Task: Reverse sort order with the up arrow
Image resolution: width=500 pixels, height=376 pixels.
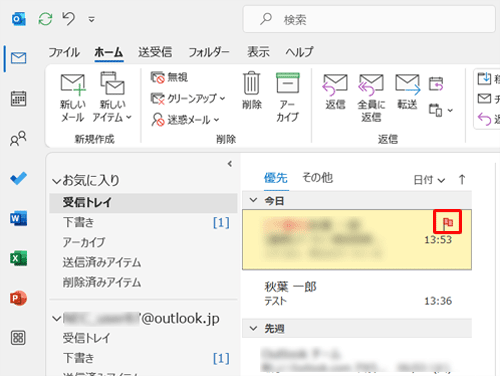Action: [462, 180]
